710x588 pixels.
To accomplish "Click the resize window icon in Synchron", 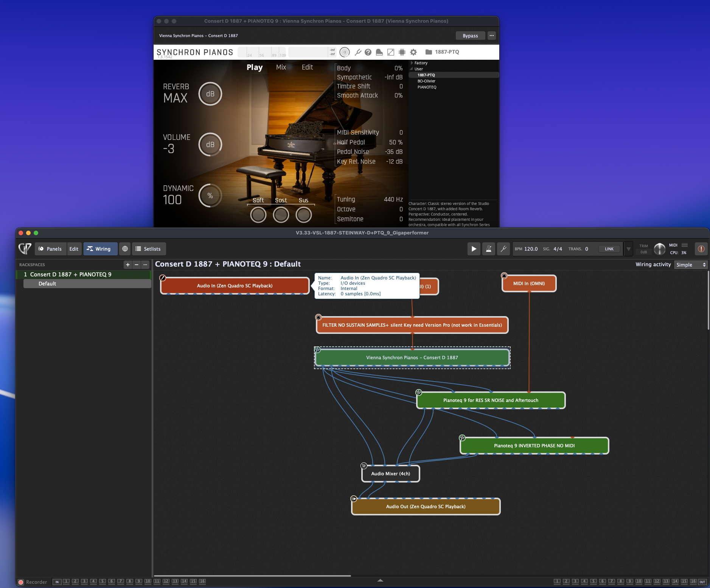I will [391, 52].
